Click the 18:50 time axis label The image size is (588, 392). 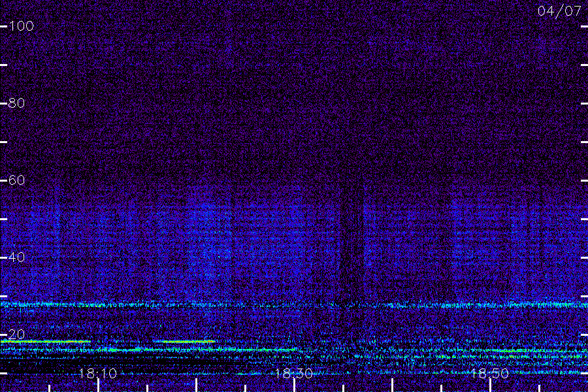[490, 373]
